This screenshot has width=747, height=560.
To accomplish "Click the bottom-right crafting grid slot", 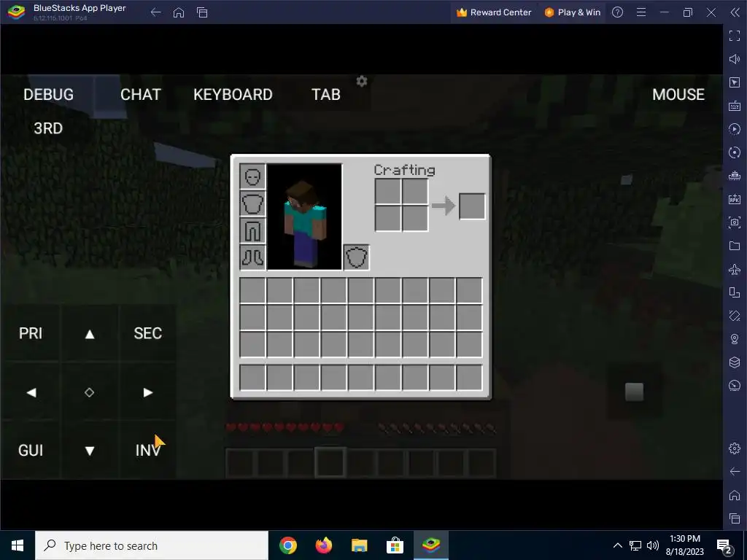I will pyautogui.click(x=415, y=219).
